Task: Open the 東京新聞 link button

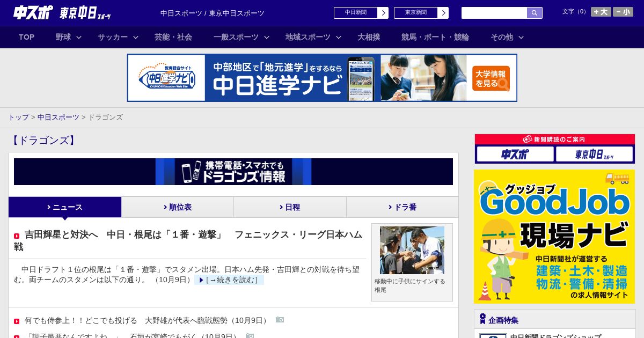Action: [x=416, y=13]
